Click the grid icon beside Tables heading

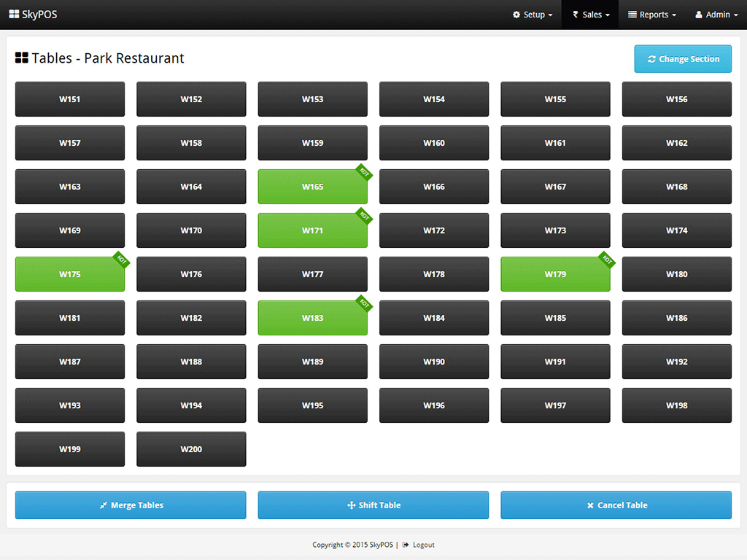(x=21, y=58)
